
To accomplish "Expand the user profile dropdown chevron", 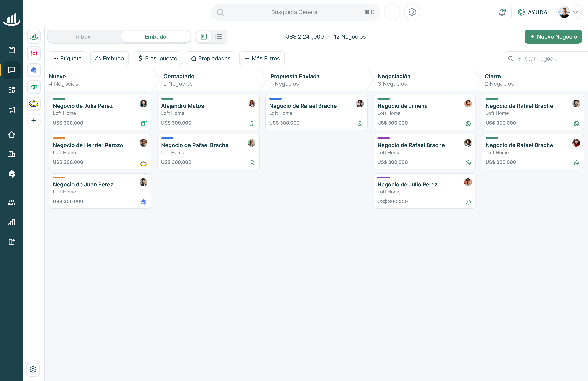I will 575,12.
